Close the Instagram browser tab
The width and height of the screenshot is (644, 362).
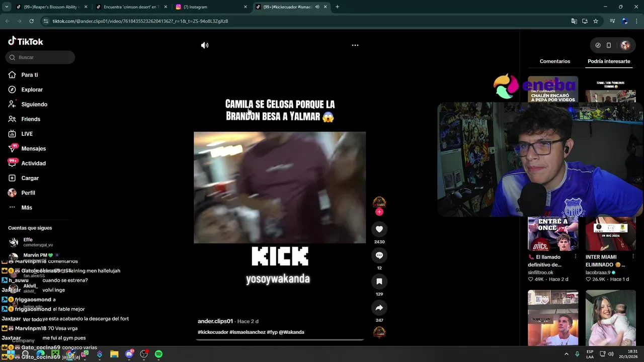tap(246, 7)
